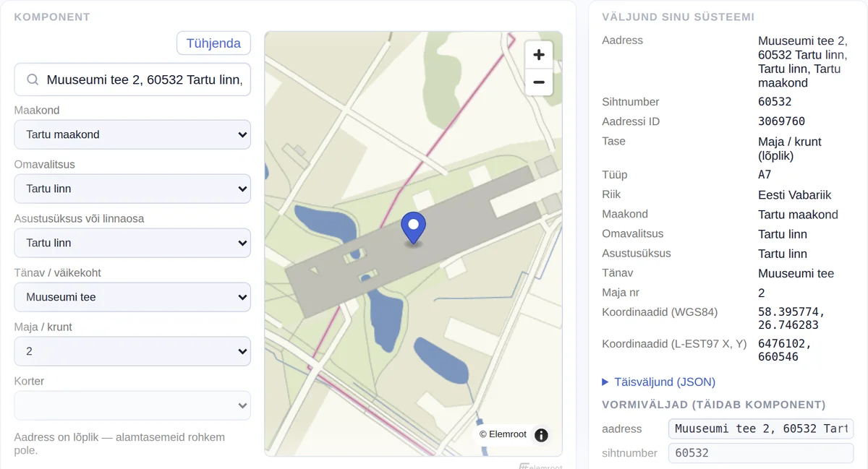Select Riik value Eesti Vabariik
This screenshot has width=868, height=469.
point(794,195)
